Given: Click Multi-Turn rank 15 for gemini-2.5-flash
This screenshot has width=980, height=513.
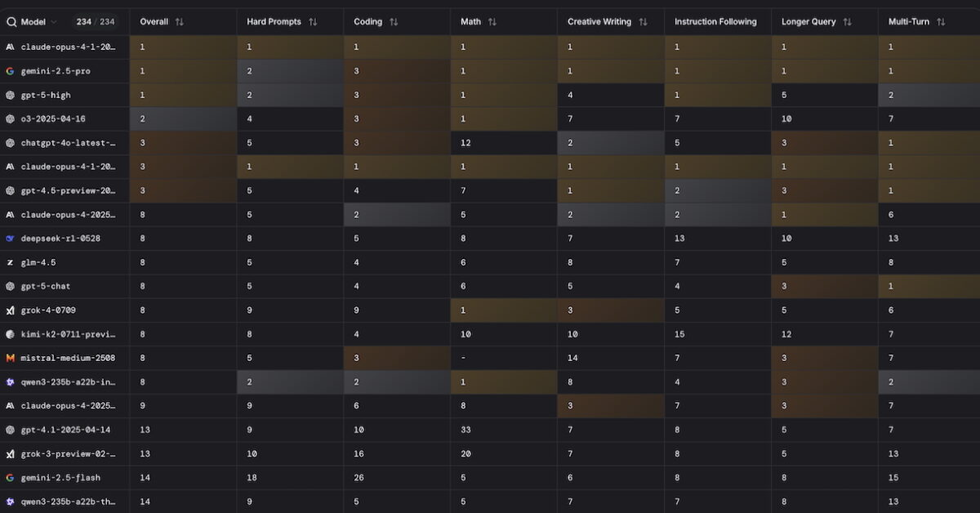Looking at the screenshot, I should pyautogui.click(x=893, y=477).
